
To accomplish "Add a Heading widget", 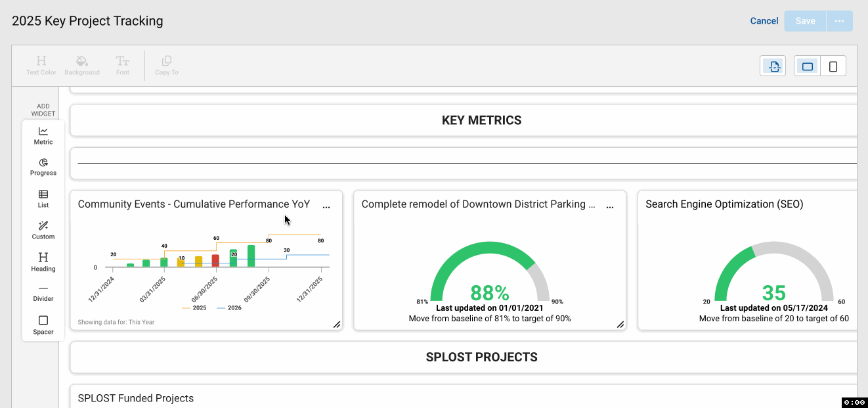I will (x=43, y=262).
